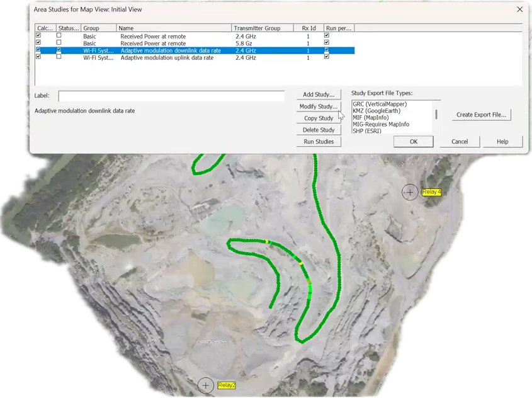This screenshot has height=398, width=532.
Task: Select SHP (ESRI) export type
Action: [x=367, y=131]
